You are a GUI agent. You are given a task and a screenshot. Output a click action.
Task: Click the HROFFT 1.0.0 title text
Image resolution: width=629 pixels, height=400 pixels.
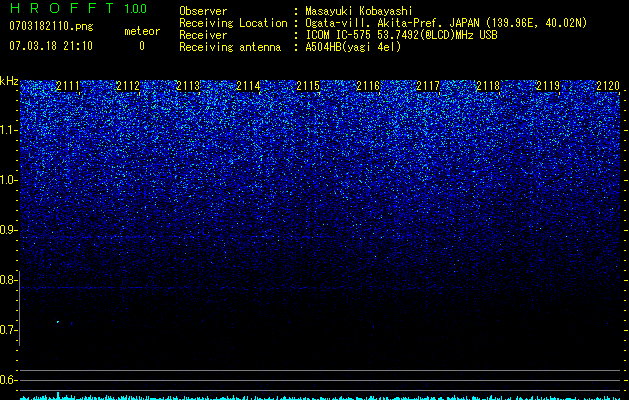pyautogui.click(x=79, y=8)
